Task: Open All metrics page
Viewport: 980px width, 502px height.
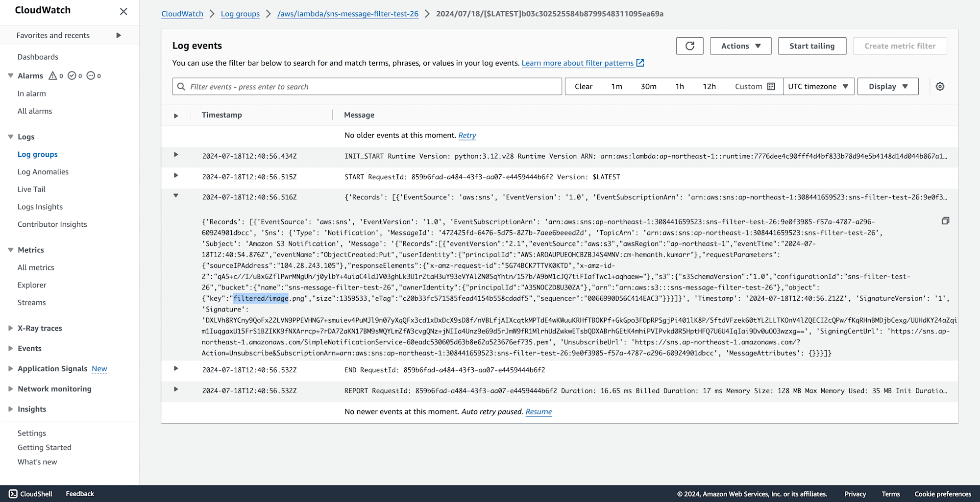Action: point(36,267)
